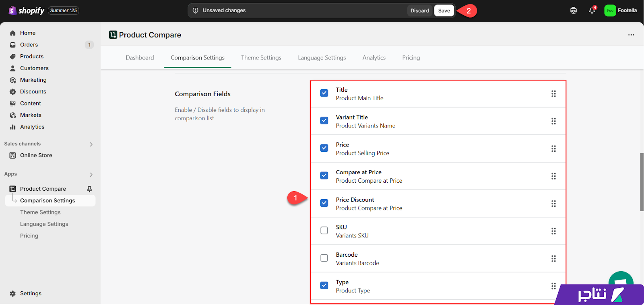Switch to the Dashboard tab

140,58
